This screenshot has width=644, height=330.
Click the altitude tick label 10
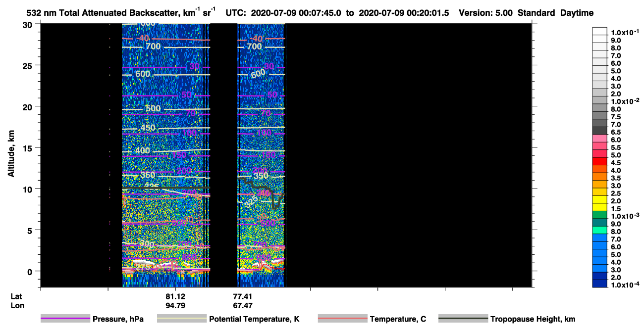tap(29, 189)
